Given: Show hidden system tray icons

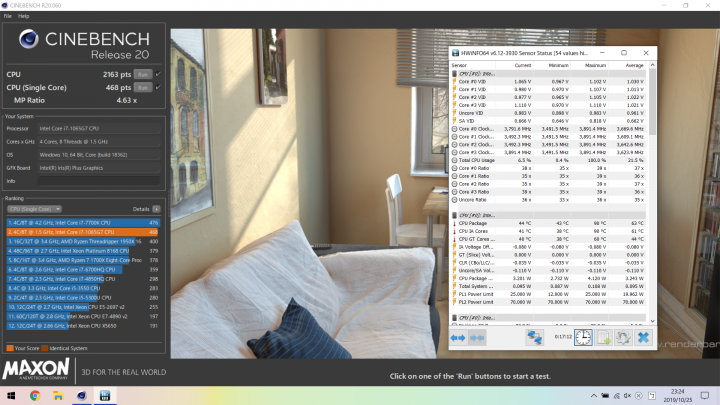Looking at the screenshot, I should [x=594, y=396].
